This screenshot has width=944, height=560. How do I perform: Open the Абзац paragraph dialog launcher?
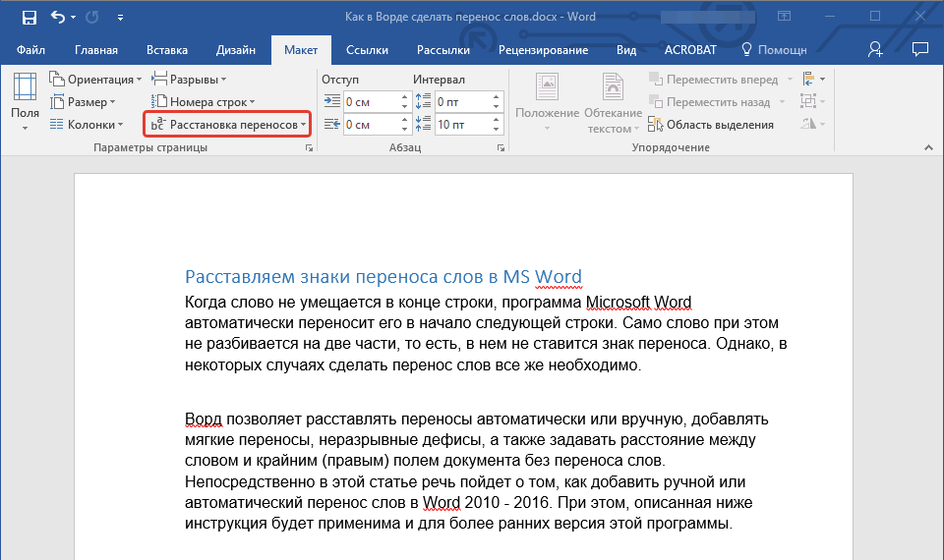tap(501, 147)
